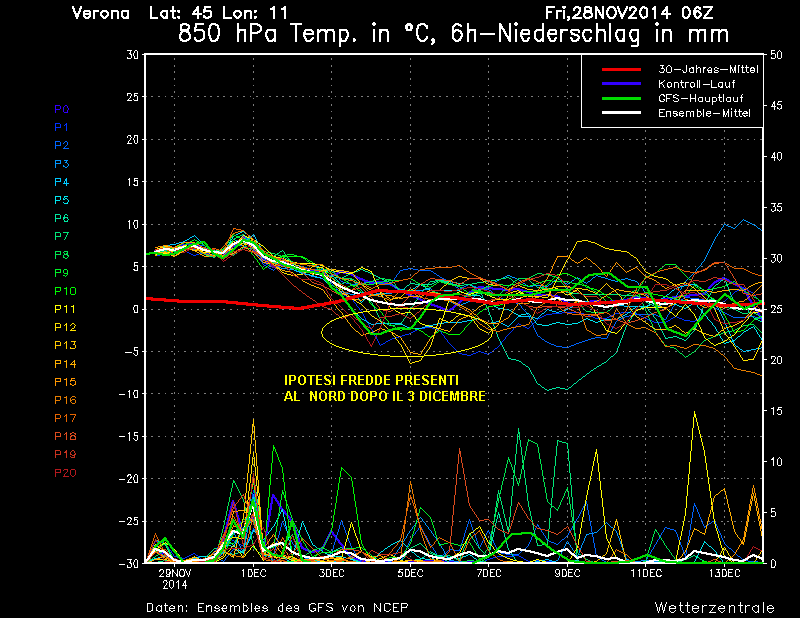Click the IPOTESI FREDDE PRESENTI annotation
Image resolution: width=800 pixels, height=618 pixels.
(x=371, y=380)
